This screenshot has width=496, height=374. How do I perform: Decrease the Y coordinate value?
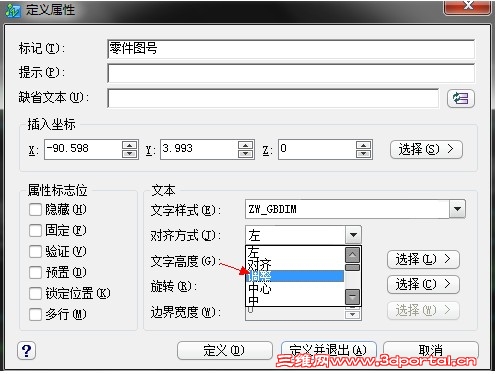pos(245,154)
